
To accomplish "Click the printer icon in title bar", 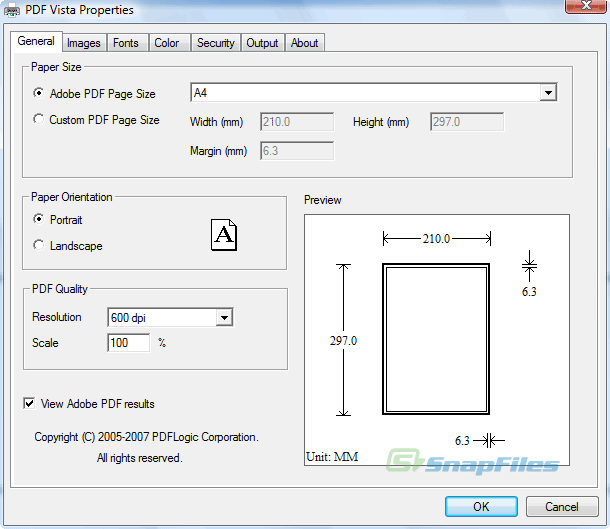I will 11,10.
